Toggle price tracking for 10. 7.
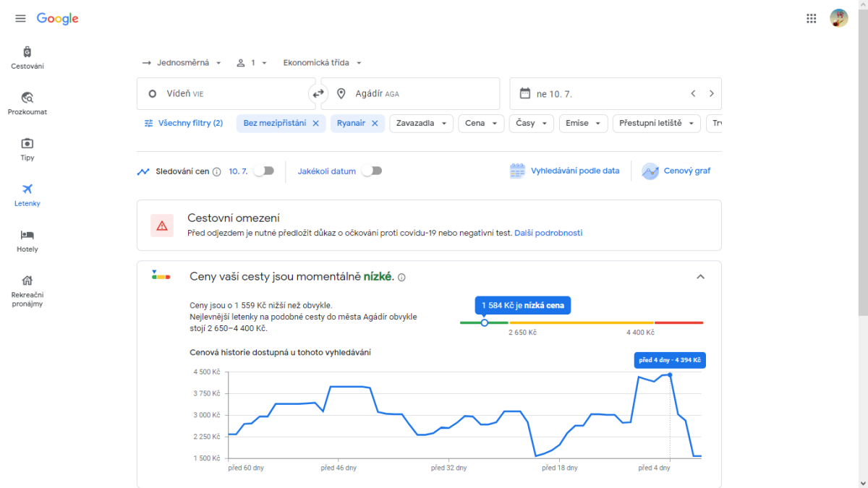Image resolution: width=868 pixels, height=488 pixels. tap(263, 171)
